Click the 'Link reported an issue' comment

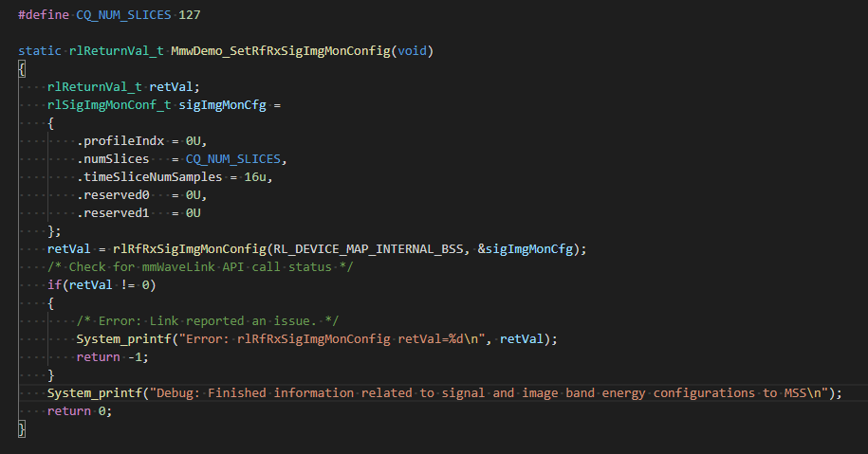[208, 321]
